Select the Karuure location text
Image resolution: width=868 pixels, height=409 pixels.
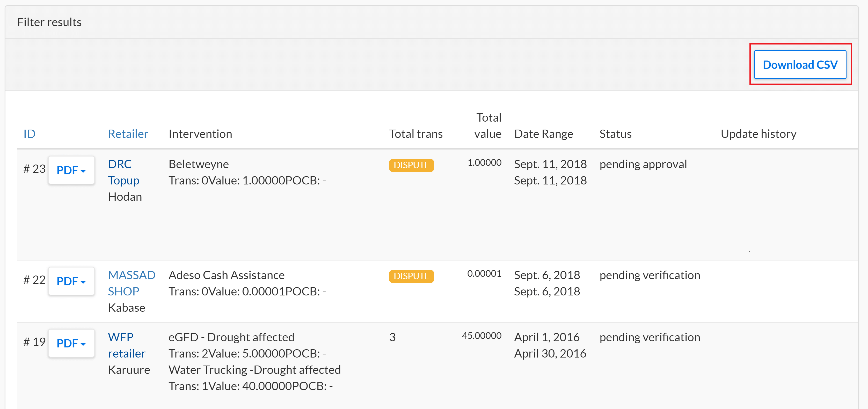pyautogui.click(x=129, y=370)
